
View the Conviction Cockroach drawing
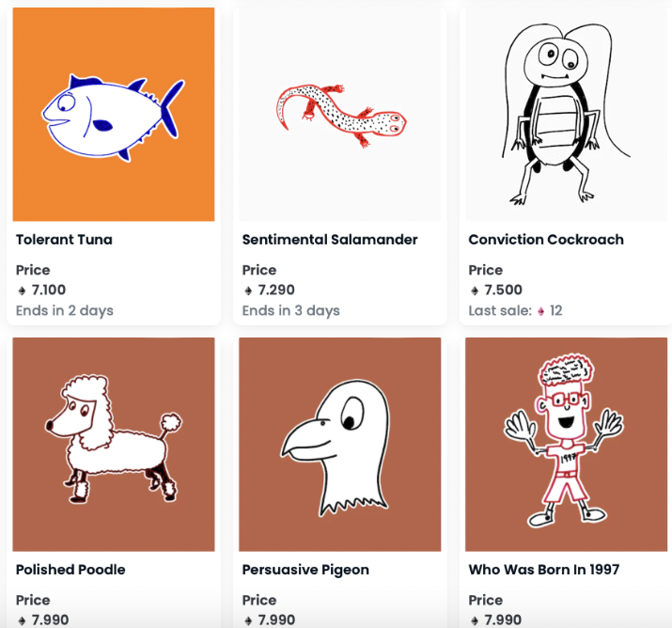point(566,114)
